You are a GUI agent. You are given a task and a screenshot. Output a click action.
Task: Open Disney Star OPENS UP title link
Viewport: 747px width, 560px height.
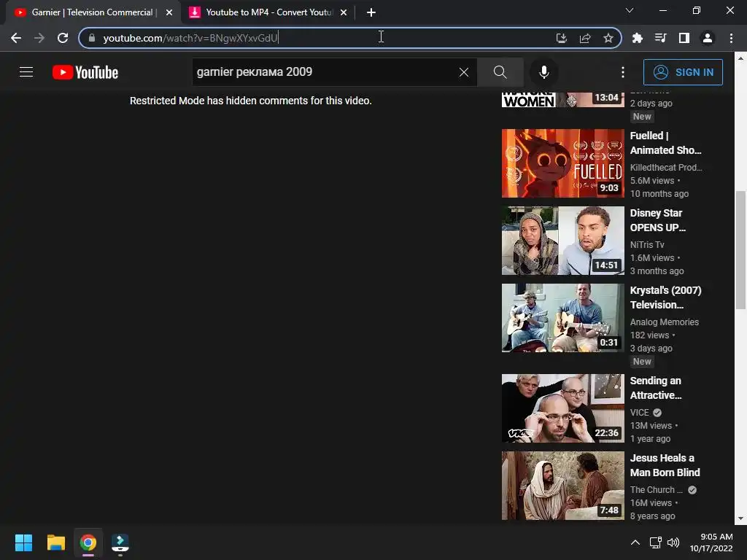coord(658,220)
